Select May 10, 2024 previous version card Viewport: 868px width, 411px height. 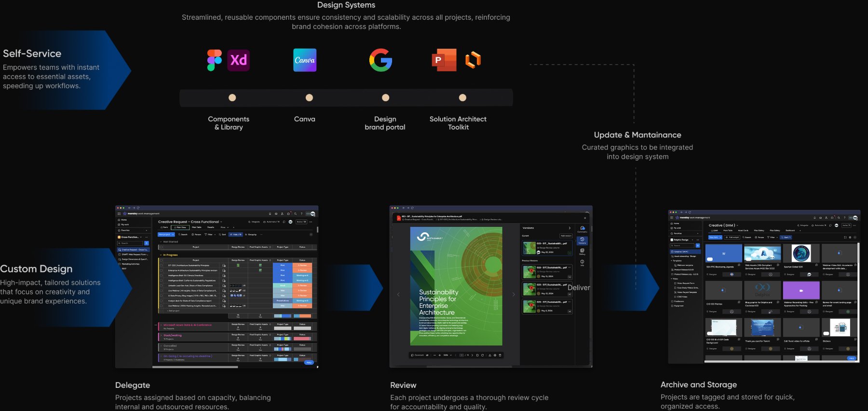pos(547,290)
